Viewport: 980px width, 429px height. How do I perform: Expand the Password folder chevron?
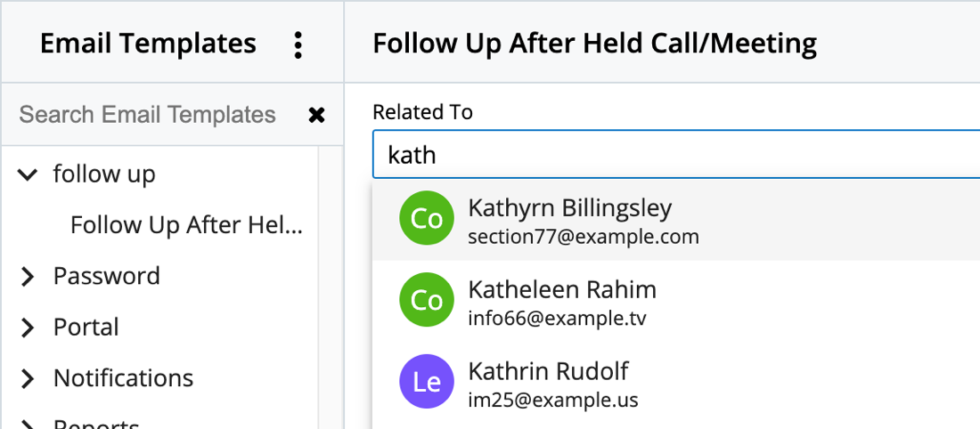(28, 277)
